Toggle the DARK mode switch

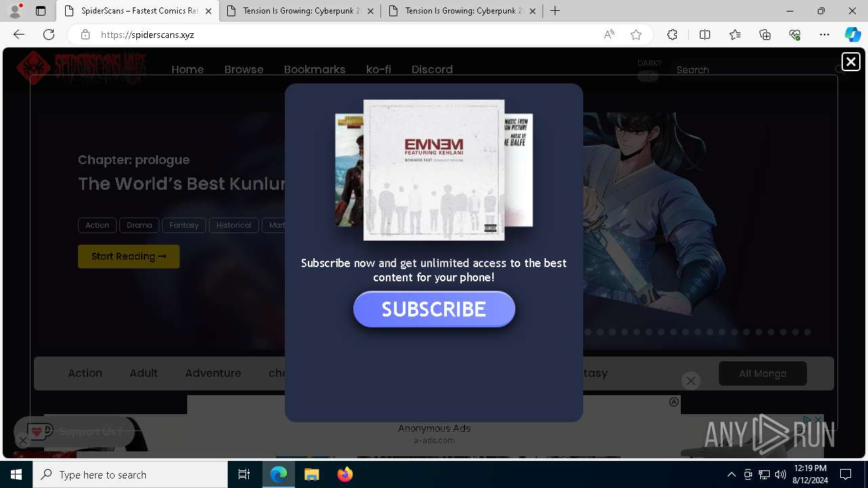point(648,77)
